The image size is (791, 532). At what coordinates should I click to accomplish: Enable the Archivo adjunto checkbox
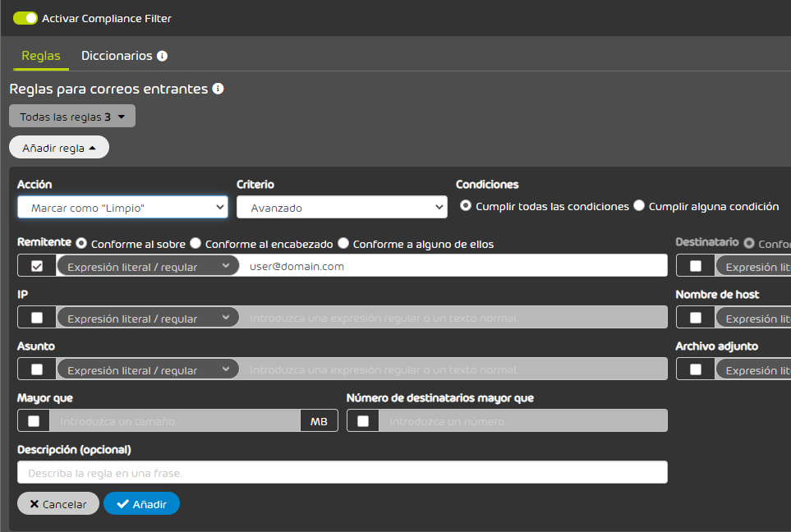(696, 369)
